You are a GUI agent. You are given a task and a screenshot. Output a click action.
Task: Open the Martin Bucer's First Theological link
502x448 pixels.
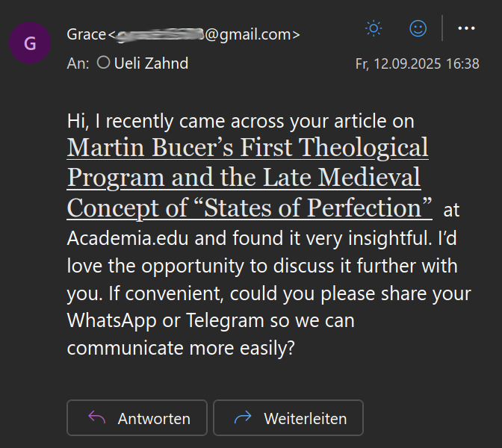[x=247, y=147]
